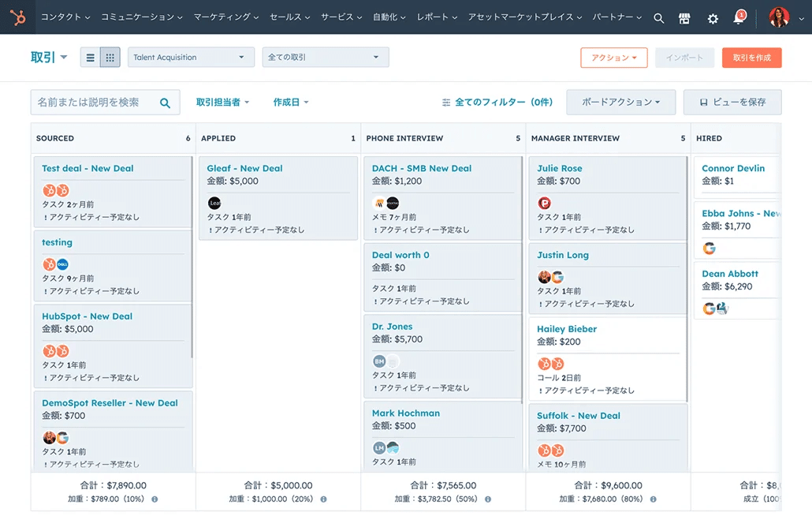Click the user profile avatar
This screenshot has height=516, width=812.
779,17
